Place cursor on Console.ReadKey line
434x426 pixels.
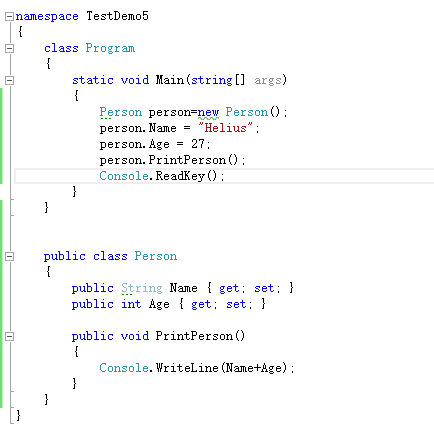pyautogui.click(x=224, y=176)
